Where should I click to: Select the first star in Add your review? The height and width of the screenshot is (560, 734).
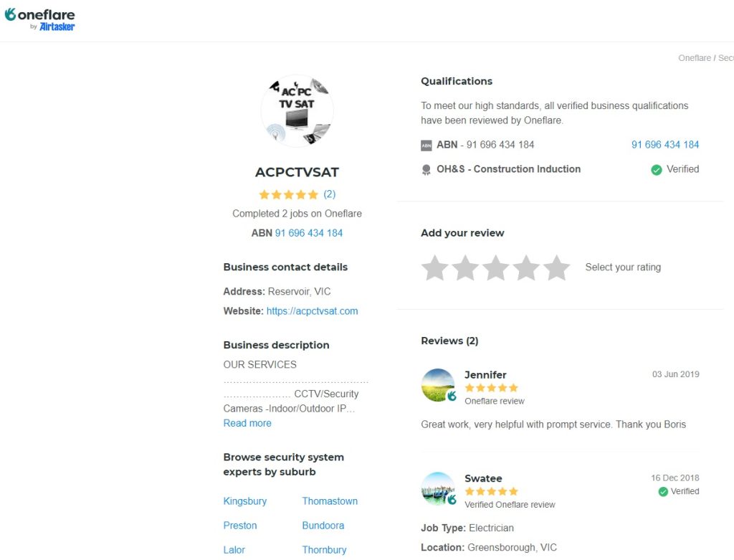click(x=434, y=267)
